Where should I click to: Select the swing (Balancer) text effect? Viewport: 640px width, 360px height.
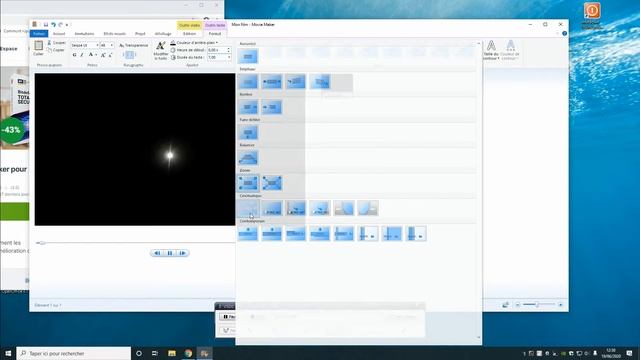click(x=248, y=158)
